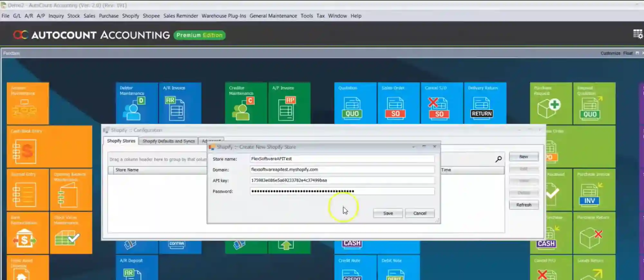Image resolution: width=644 pixels, height=280 pixels.
Task: Close the Create New Shopify Store dialog
Action: (x=434, y=147)
